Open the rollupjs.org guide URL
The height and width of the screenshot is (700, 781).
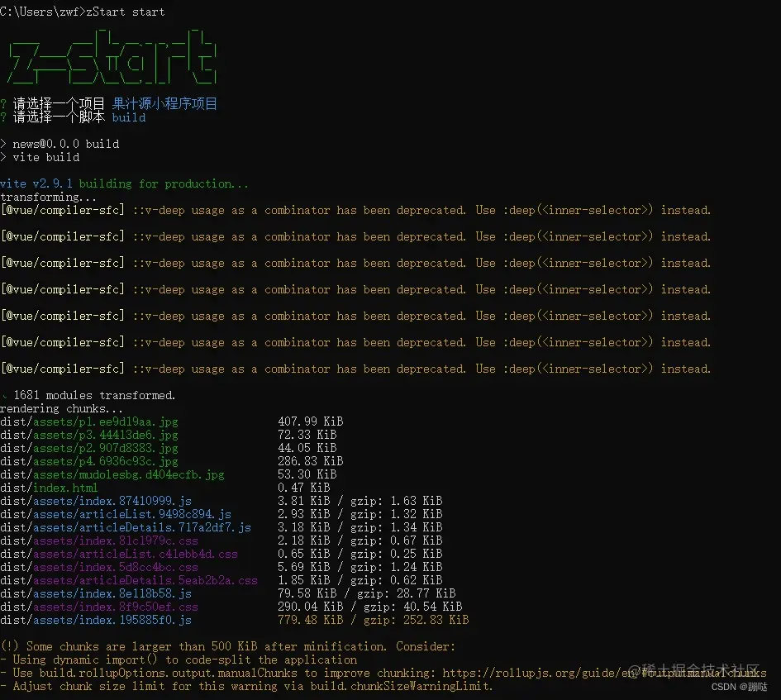pos(604,673)
